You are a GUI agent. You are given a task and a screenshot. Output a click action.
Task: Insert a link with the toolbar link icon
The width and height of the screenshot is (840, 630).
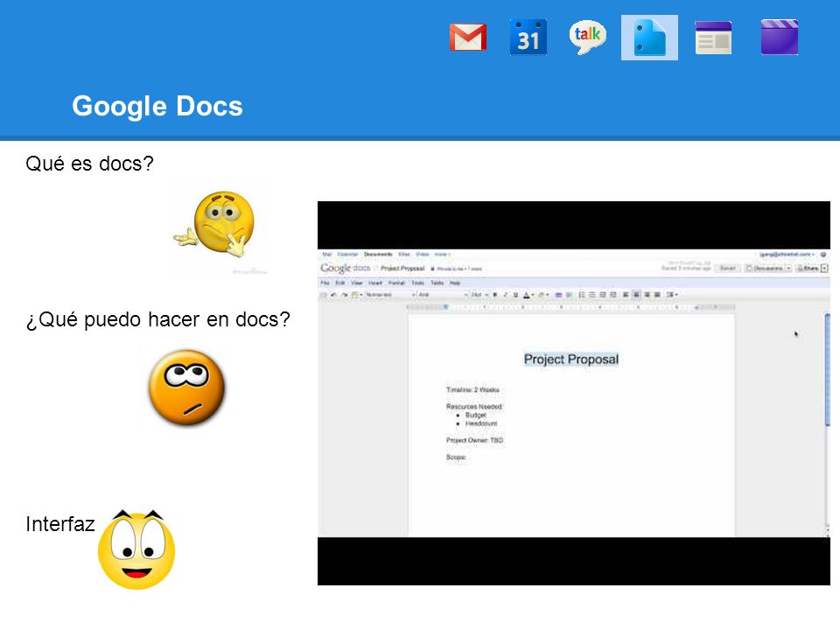click(x=558, y=295)
